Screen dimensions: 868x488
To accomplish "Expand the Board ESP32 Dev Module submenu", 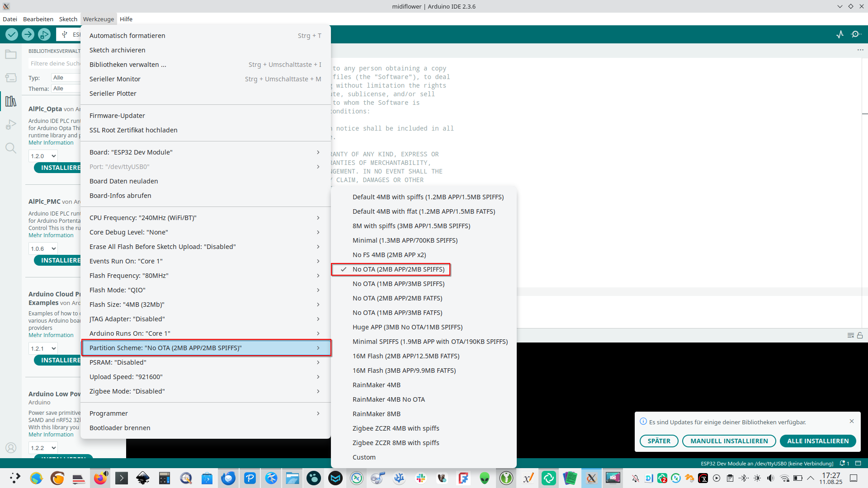I will point(206,152).
